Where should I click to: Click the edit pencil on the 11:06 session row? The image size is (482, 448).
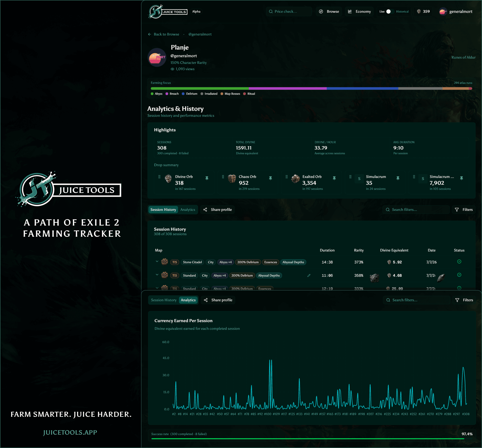pyautogui.click(x=309, y=275)
